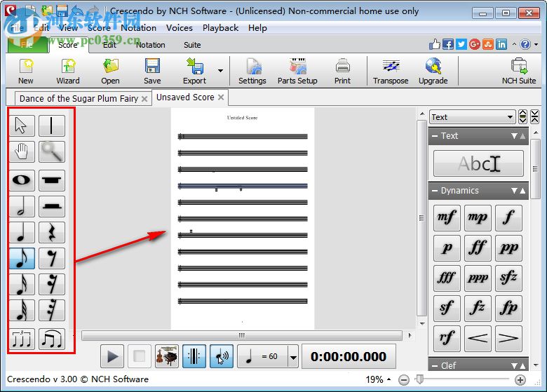
Task: Choose the quarter rest tool
Action: pyautogui.click(x=52, y=232)
